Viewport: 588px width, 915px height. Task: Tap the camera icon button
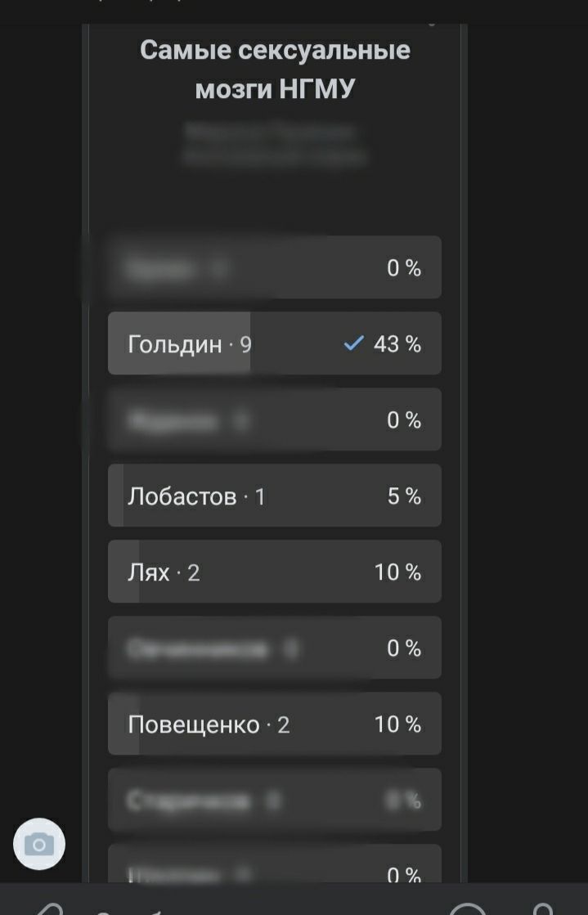click(x=39, y=844)
